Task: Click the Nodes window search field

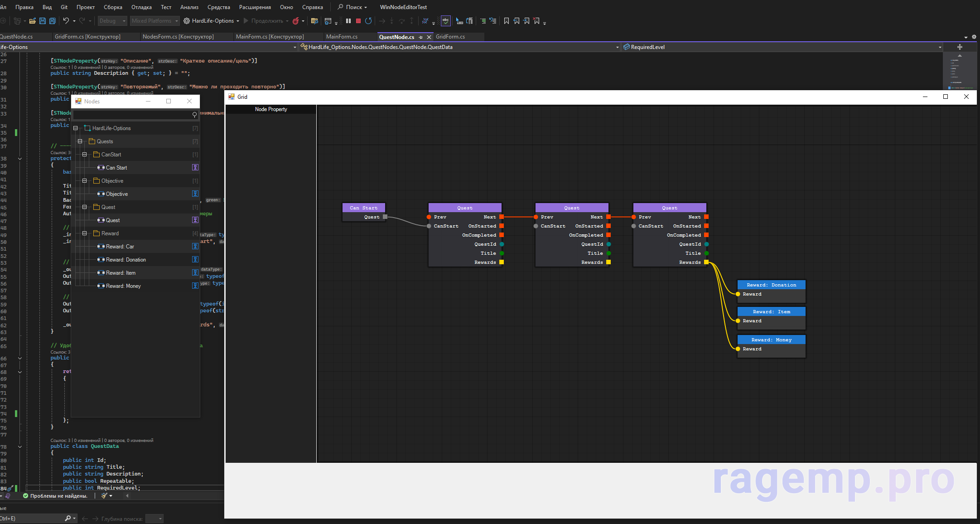Action: 131,115
